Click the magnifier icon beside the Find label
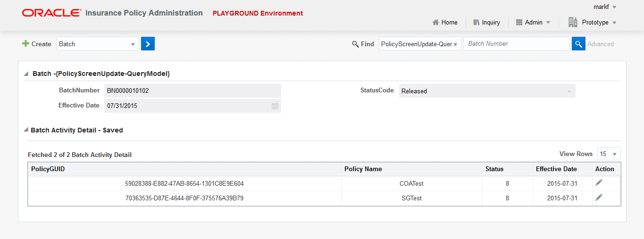644x239 pixels. click(355, 44)
